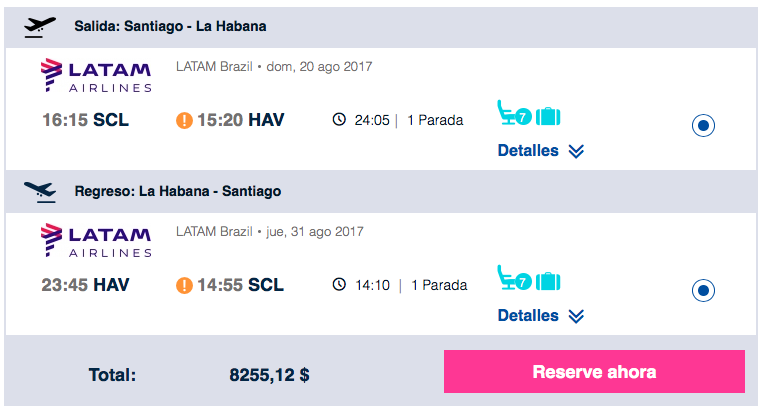Click the departing airplane icon beside Salida
Image resolution: width=763 pixels, height=413 pixels.
point(40,27)
